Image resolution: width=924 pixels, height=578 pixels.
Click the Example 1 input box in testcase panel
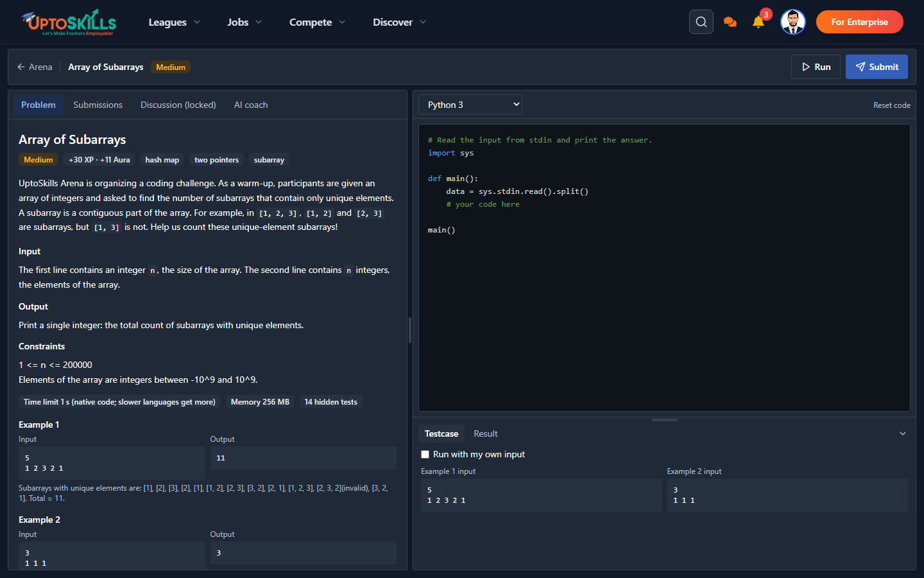click(541, 495)
